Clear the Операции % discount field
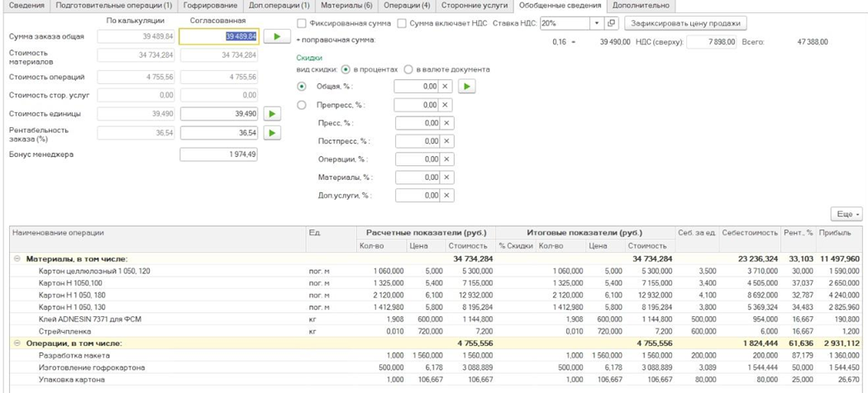The width and height of the screenshot is (868, 393). coord(447,159)
